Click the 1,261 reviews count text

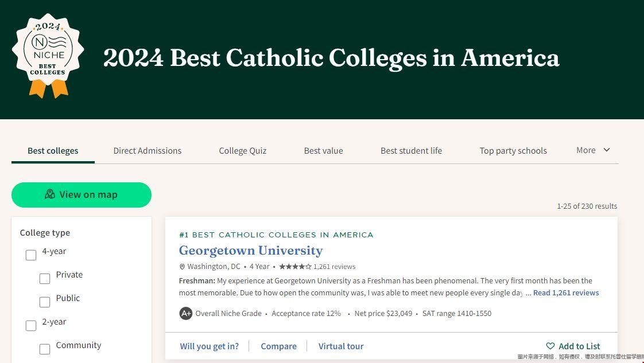click(x=334, y=267)
